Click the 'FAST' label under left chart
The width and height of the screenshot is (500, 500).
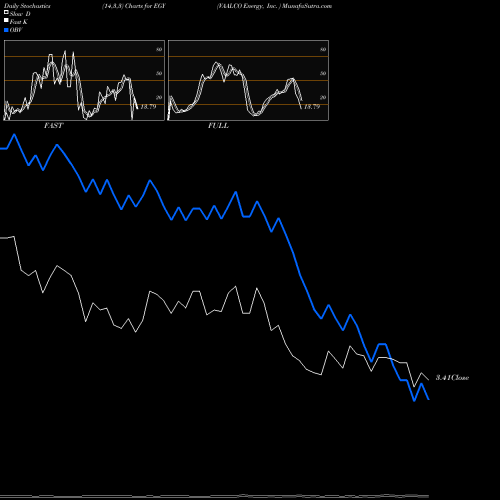pyautogui.click(x=54, y=126)
